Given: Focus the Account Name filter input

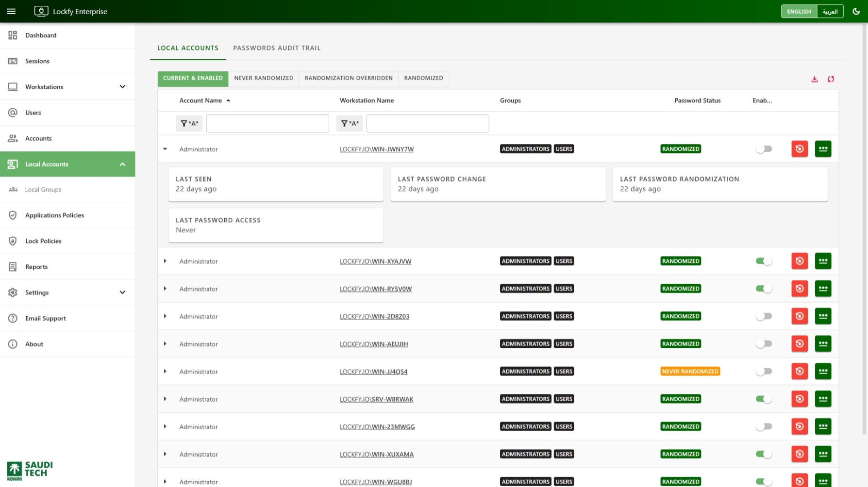Looking at the screenshot, I should click(267, 123).
